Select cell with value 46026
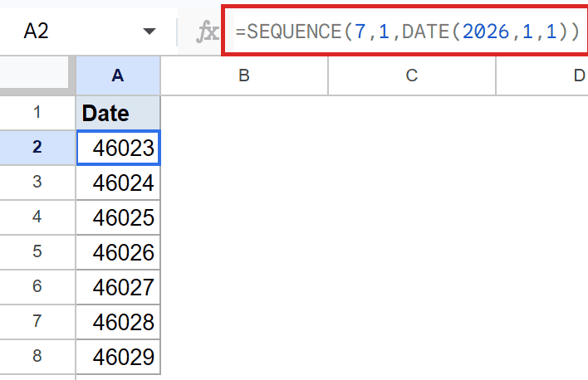 tap(118, 252)
